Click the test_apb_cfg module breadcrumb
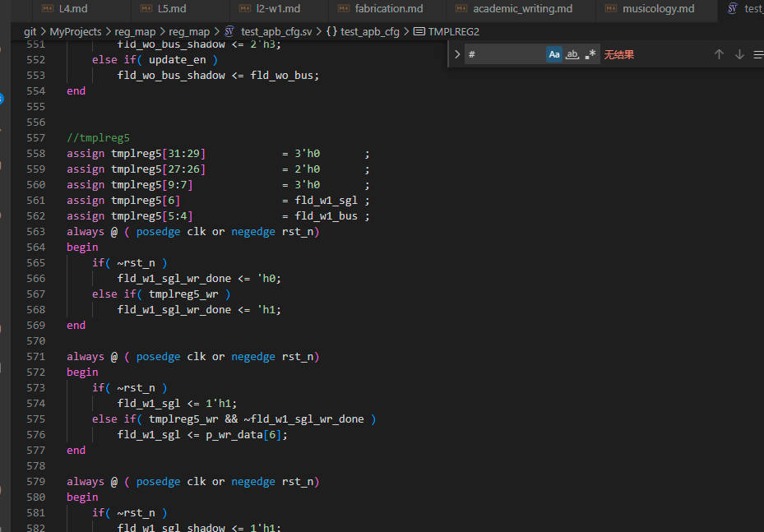This screenshot has width=764, height=532. (x=369, y=31)
